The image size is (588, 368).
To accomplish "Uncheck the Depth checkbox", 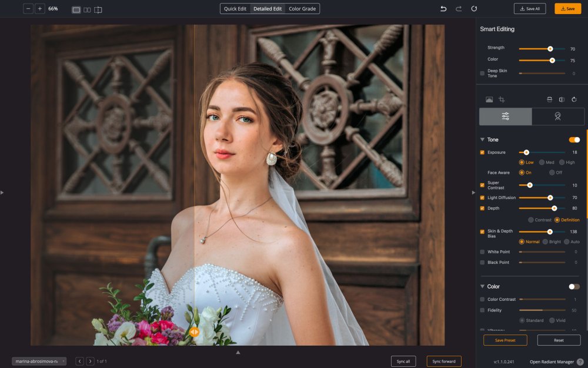I will click(x=482, y=208).
